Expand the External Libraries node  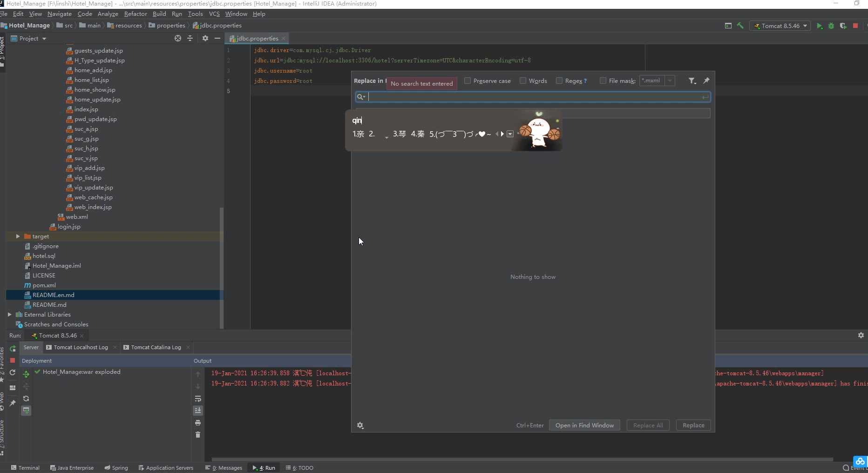click(x=9, y=315)
